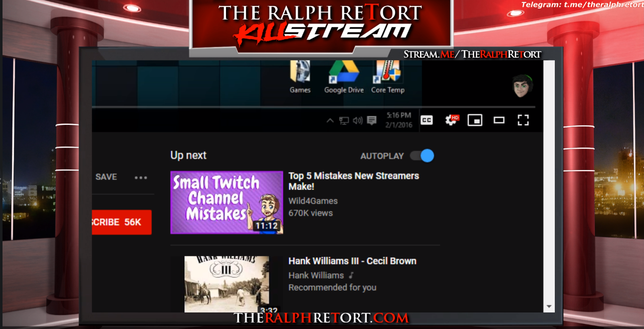The image size is (644, 329).
Task: Open the Google Drive desktop shortcut
Action: pyautogui.click(x=344, y=77)
